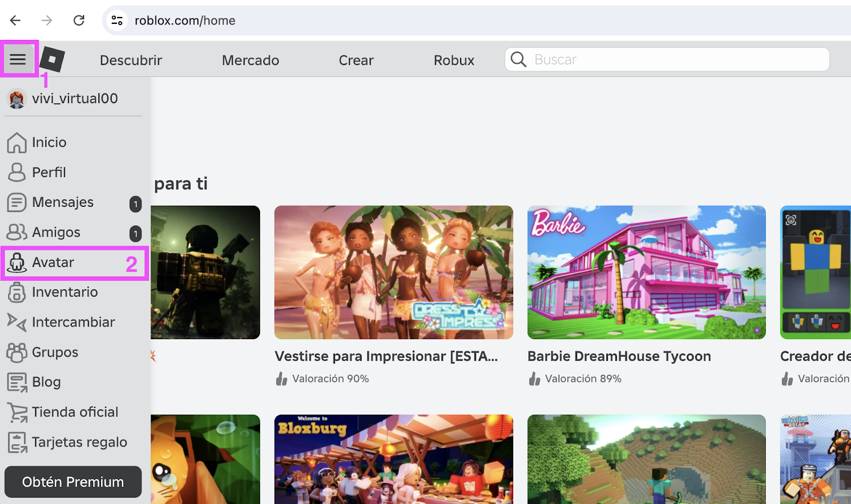Click thumbs-up icon beside Valoración 89%
851x504 pixels.
(x=535, y=379)
